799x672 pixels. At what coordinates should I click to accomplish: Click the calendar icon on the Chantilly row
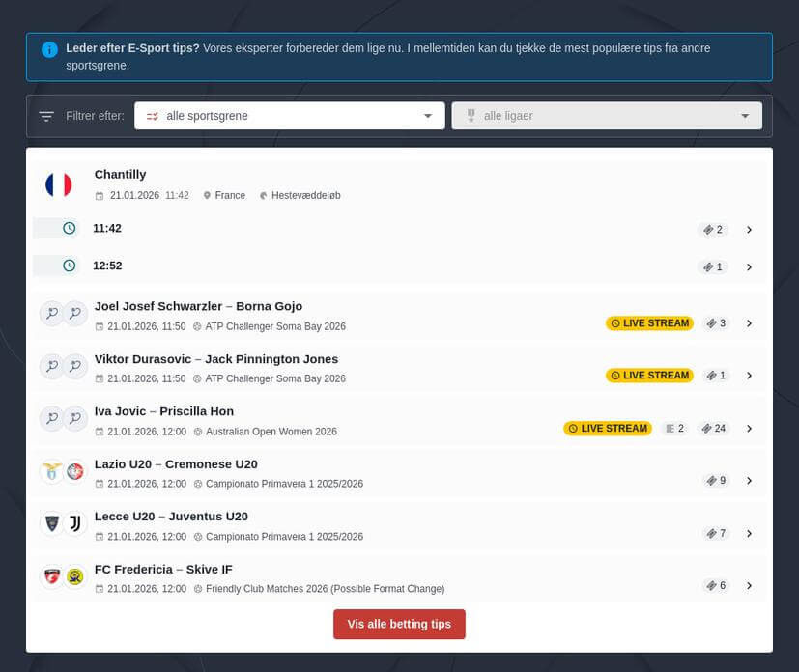click(100, 195)
